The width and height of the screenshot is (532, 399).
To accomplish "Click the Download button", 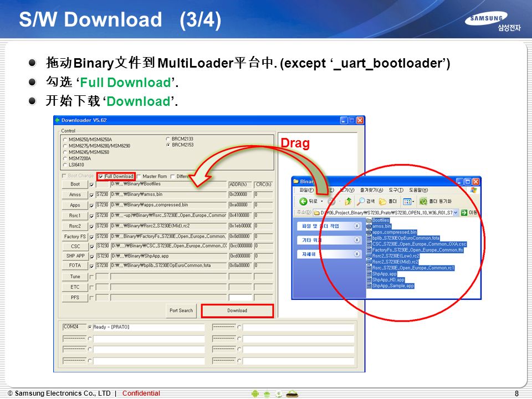I will pos(237,311).
